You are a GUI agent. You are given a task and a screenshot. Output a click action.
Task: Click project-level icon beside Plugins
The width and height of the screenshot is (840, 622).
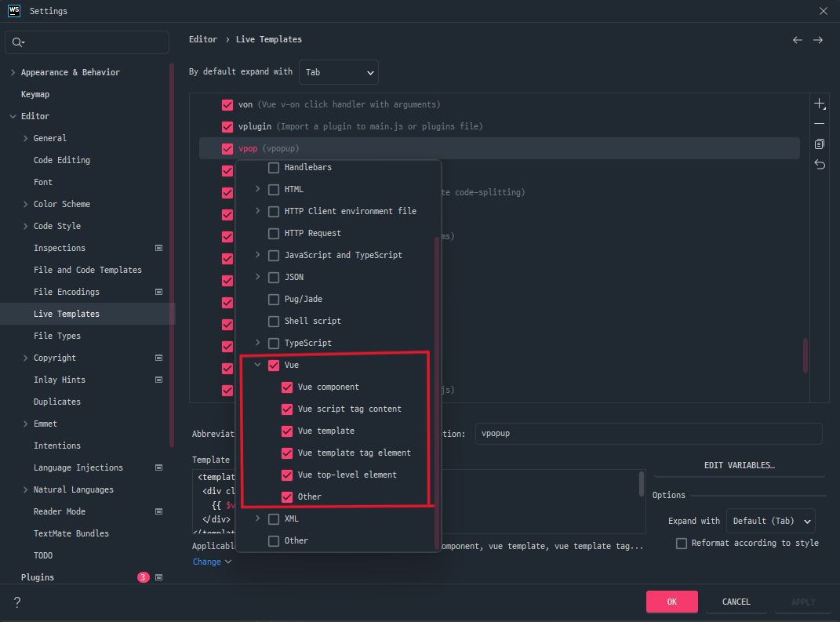tap(158, 577)
